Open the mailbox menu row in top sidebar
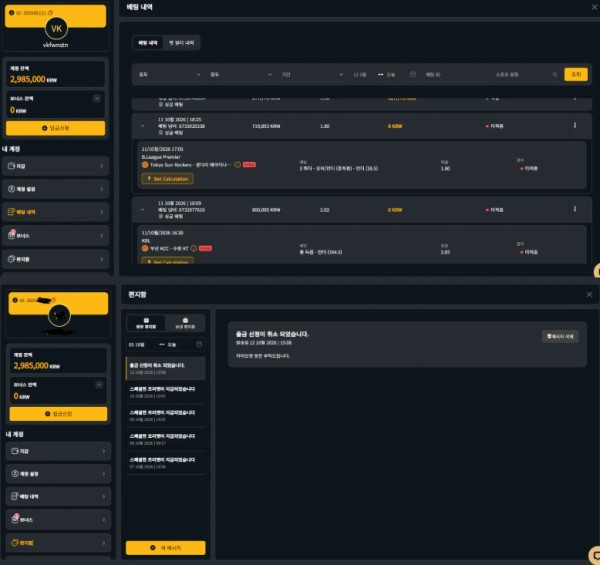Viewport: 600px width, 565px height. tap(56, 259)
